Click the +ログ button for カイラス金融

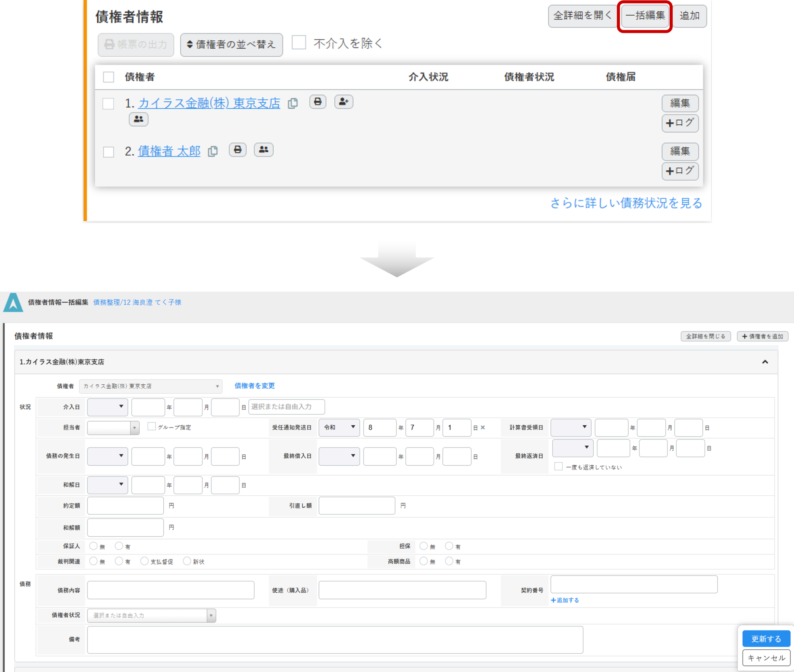coord(680,123)
